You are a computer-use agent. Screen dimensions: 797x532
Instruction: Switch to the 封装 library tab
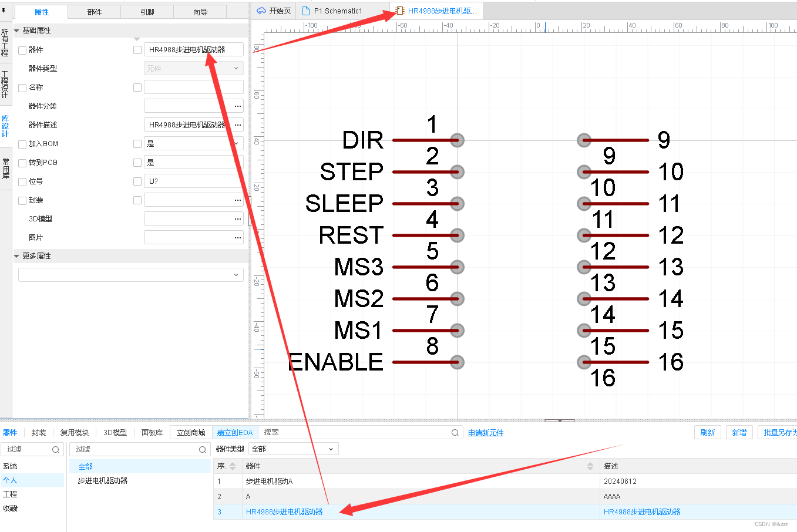[39, 433]
